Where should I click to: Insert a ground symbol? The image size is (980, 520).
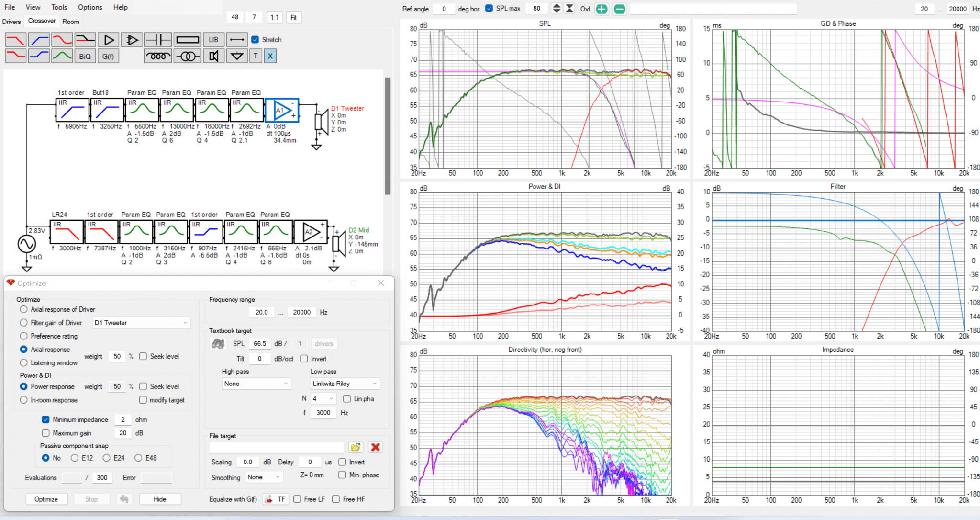237,56
